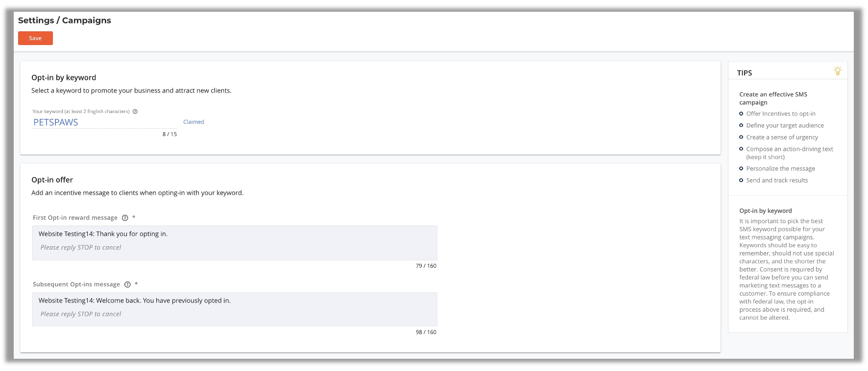Click help icon next to First Opt-in reward message
The height and width of the screenshot is (371, 868).
click(x=125, y=218)
